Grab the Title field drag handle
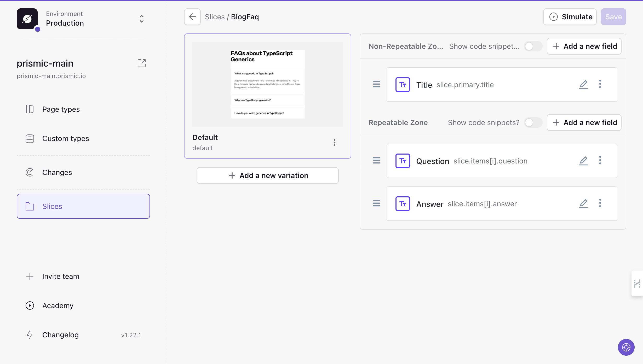This screenshot has width=643, height=364. point(376,84)
